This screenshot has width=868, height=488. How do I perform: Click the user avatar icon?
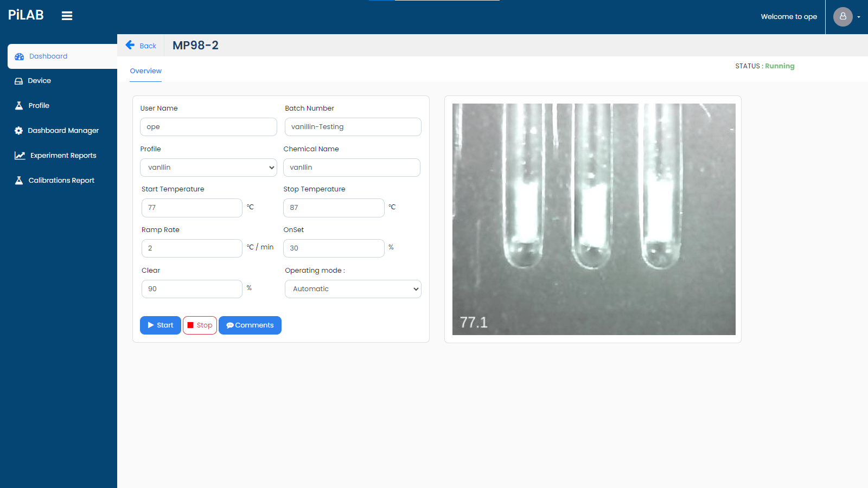click(x=843, y=17)
